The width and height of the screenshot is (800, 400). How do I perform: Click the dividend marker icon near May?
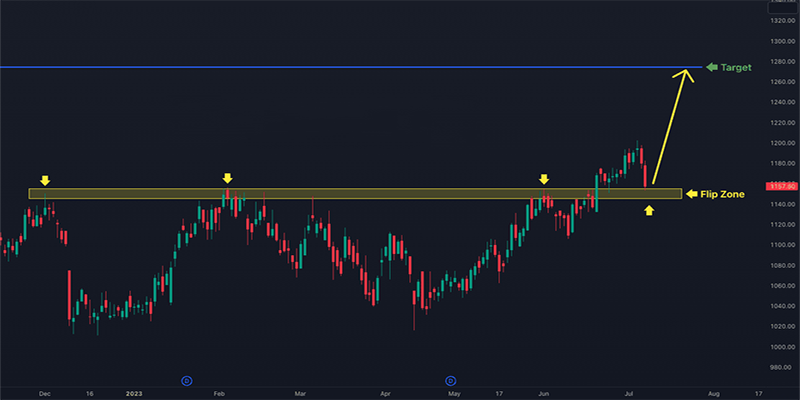(x=450, y=380)
